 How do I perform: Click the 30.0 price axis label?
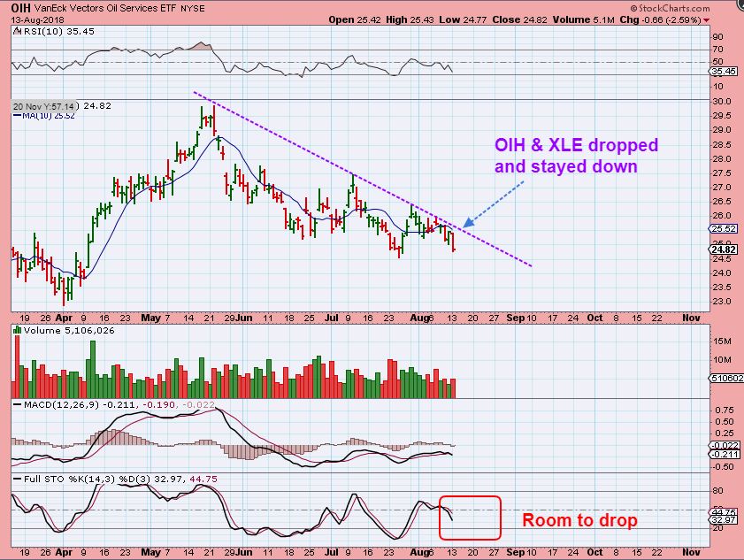[721, 102]
